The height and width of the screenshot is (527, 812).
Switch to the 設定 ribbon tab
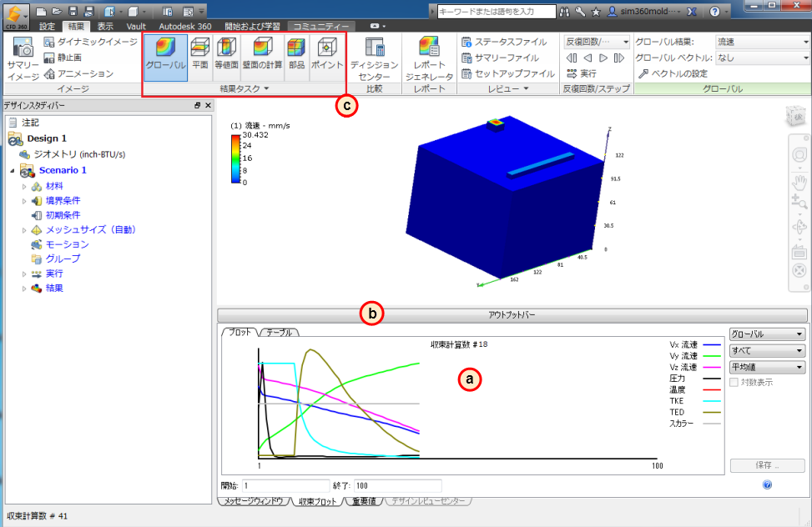[47, 27]
